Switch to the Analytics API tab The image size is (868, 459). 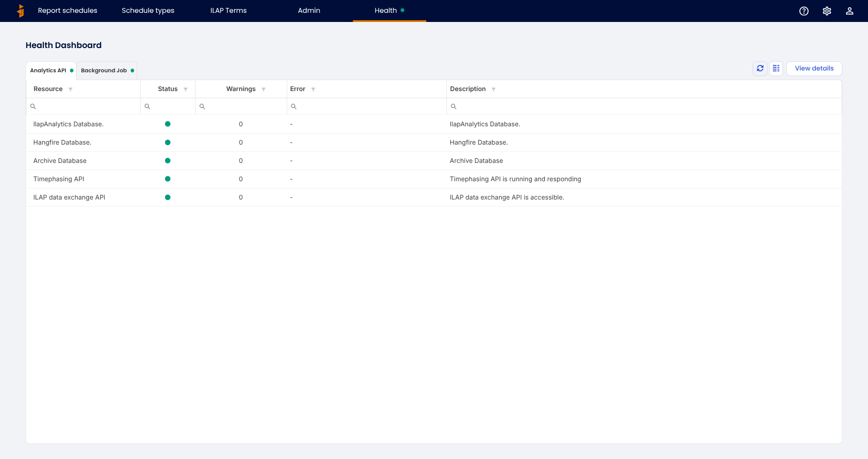[51, 70]
